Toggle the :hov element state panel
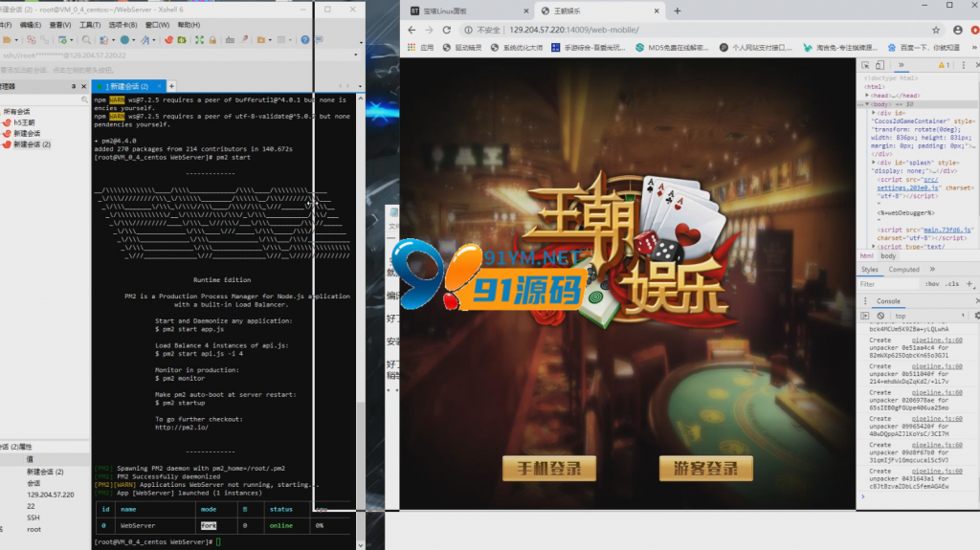 [932, 284]
